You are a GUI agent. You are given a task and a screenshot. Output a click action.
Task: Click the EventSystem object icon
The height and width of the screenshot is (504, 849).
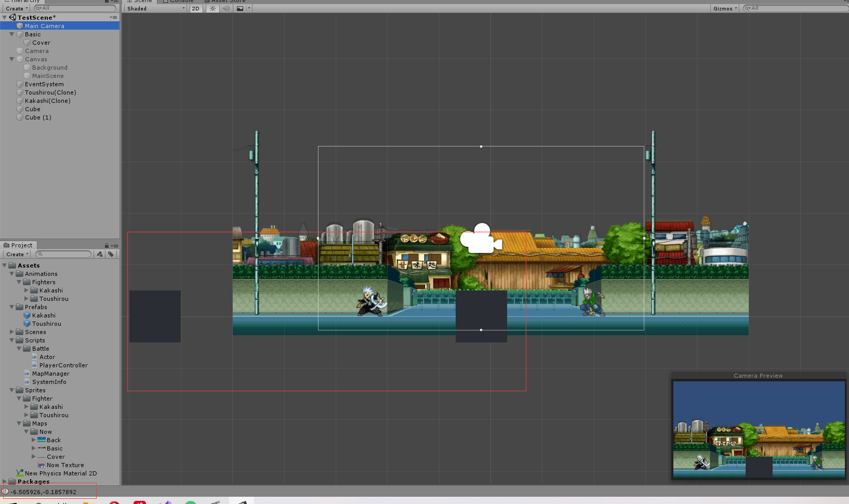click(x=20, y=84)
